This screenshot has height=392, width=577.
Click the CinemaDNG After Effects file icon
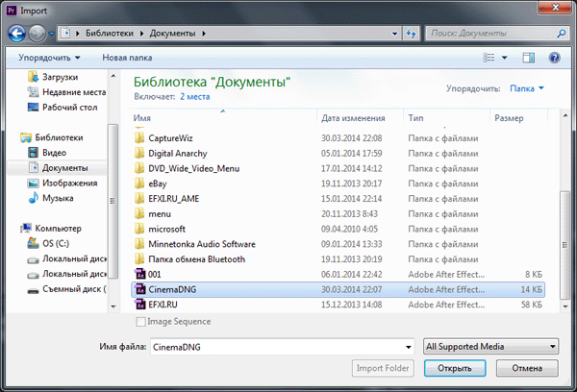coord(139,288)
